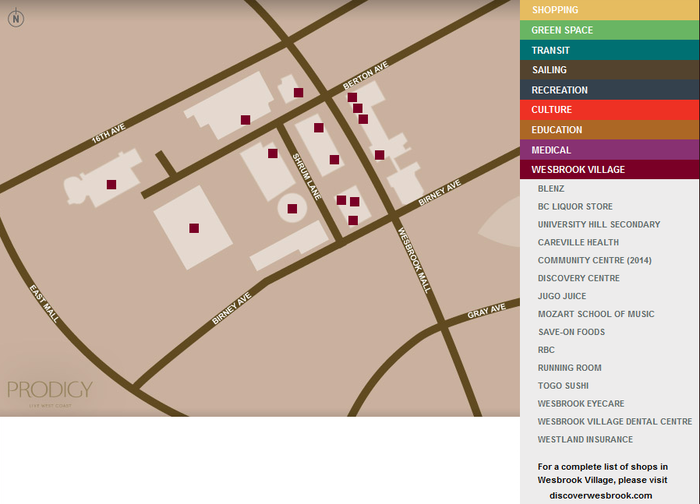700x504 pixels.
Task: Click the Berton Ave street label
Action: click(x=366, y=75)
